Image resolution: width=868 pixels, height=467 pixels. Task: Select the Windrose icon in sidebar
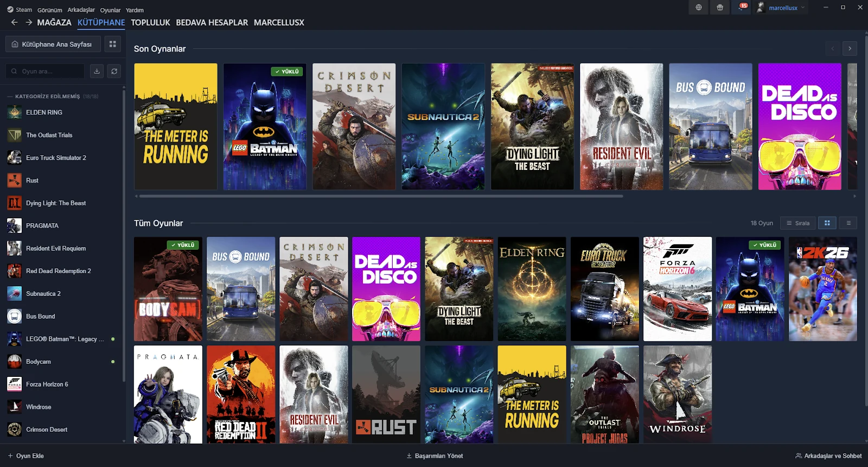(15, 407)
